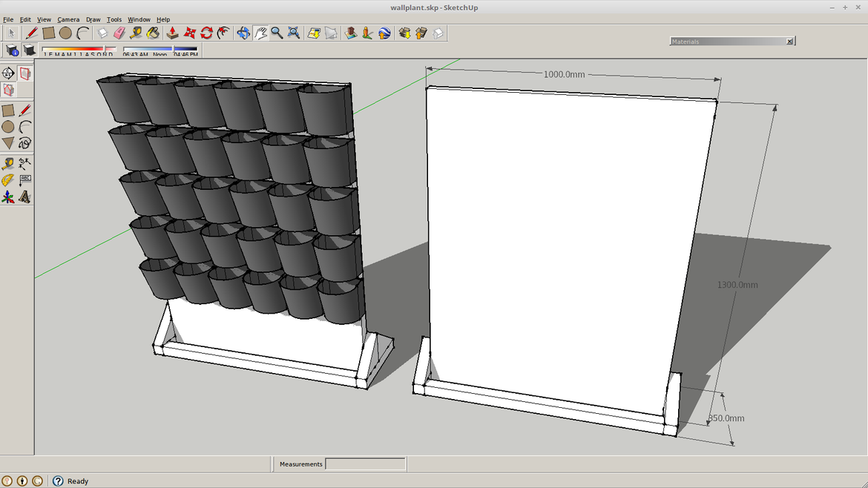Pick the Eraser tool in top toolbar
Screen dimensions: 868x488
[119, 33]
